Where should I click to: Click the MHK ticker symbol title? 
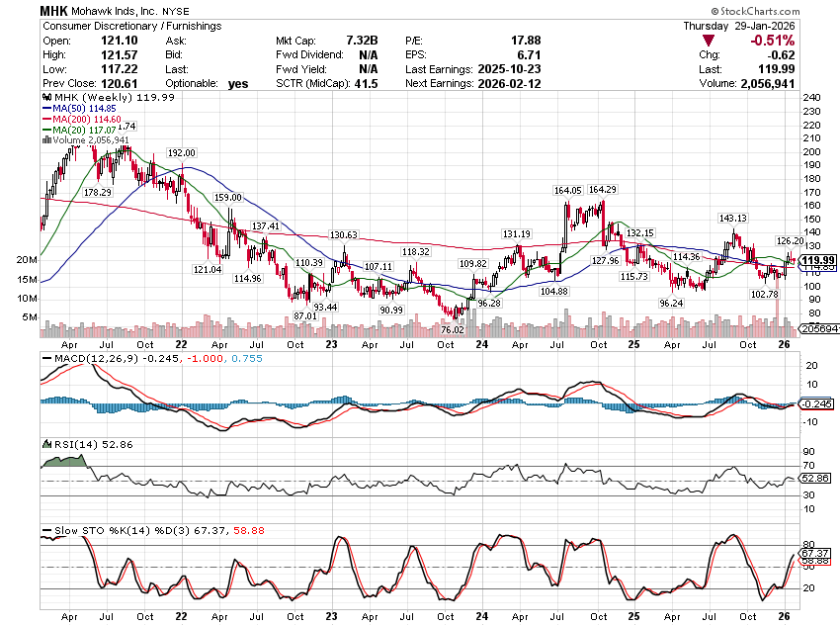pos(54,10)
